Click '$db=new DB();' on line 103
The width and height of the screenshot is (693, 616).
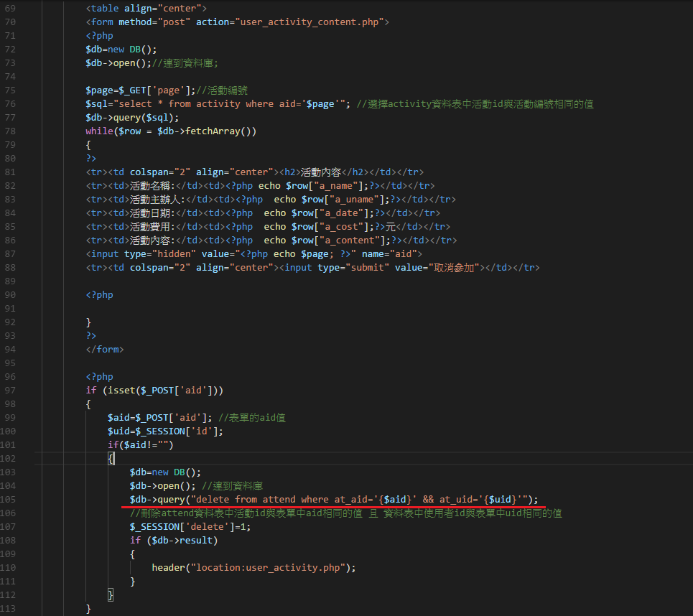[x=165, y=472]
